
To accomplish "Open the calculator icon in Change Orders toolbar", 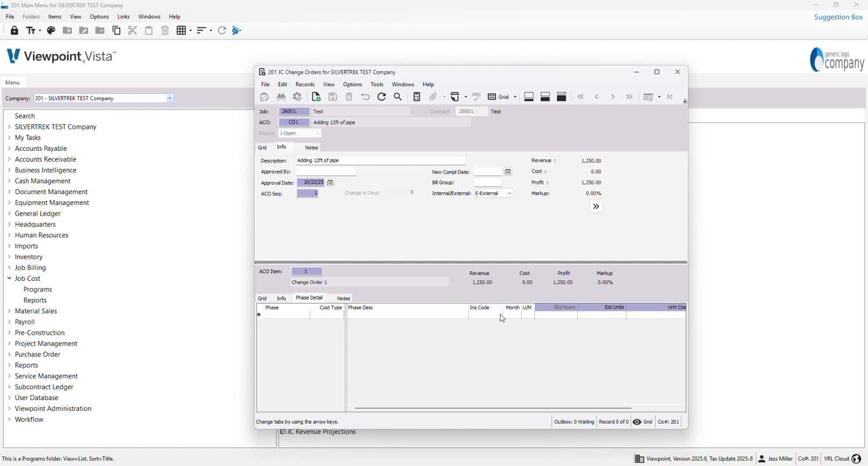I will click(417, 97).
